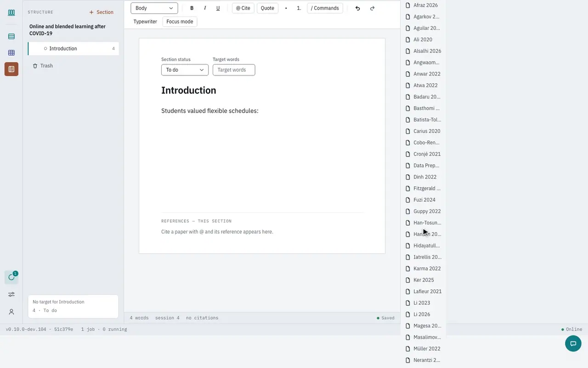Click the user account icon
588x368 pixels.
click(x=11, y=312)
